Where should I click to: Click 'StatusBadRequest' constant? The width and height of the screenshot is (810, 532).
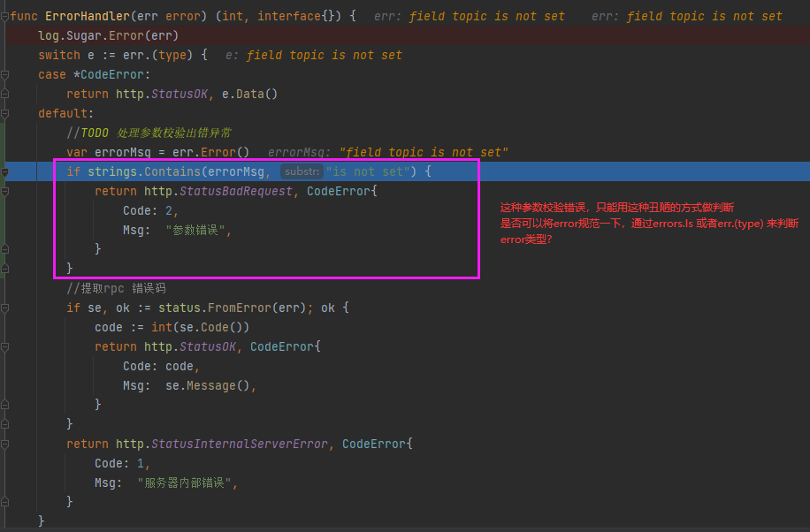click(x=236, y=192)
